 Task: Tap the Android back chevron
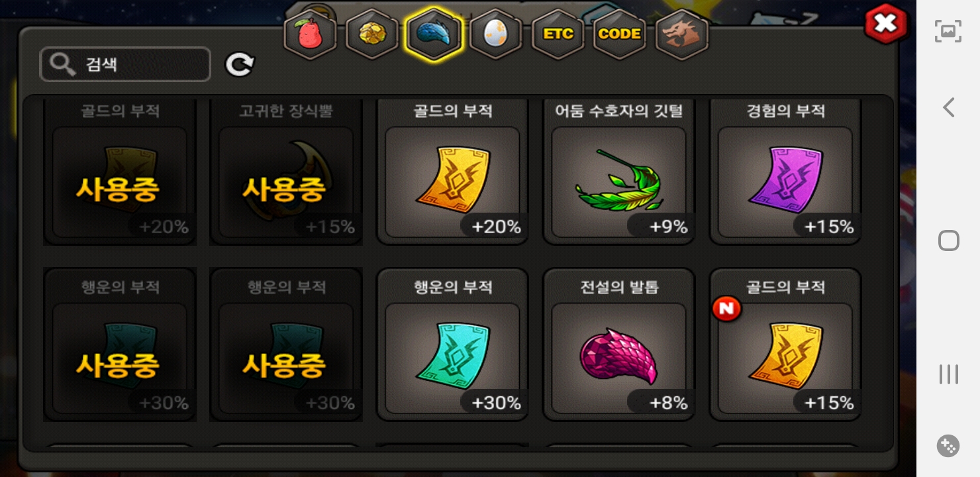[x=948, y=107]
